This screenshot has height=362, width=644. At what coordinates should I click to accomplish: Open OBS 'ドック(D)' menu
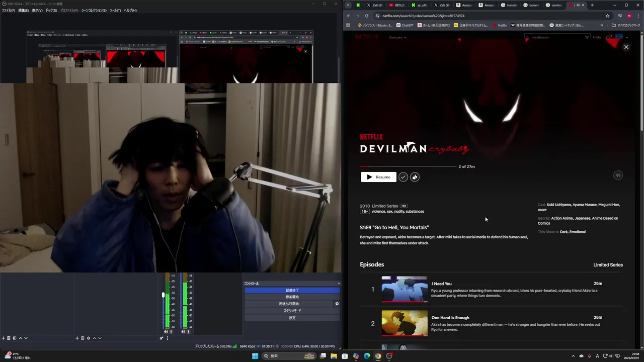coord(51,11)
